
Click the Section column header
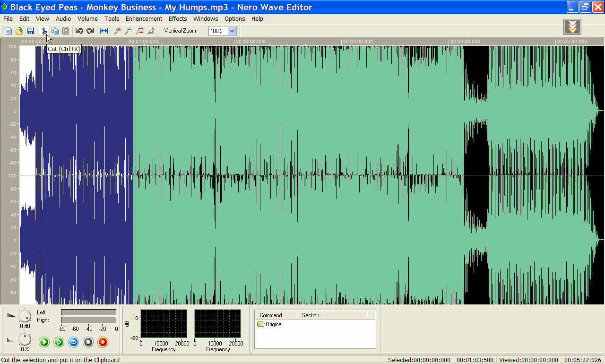click(332, 315)
